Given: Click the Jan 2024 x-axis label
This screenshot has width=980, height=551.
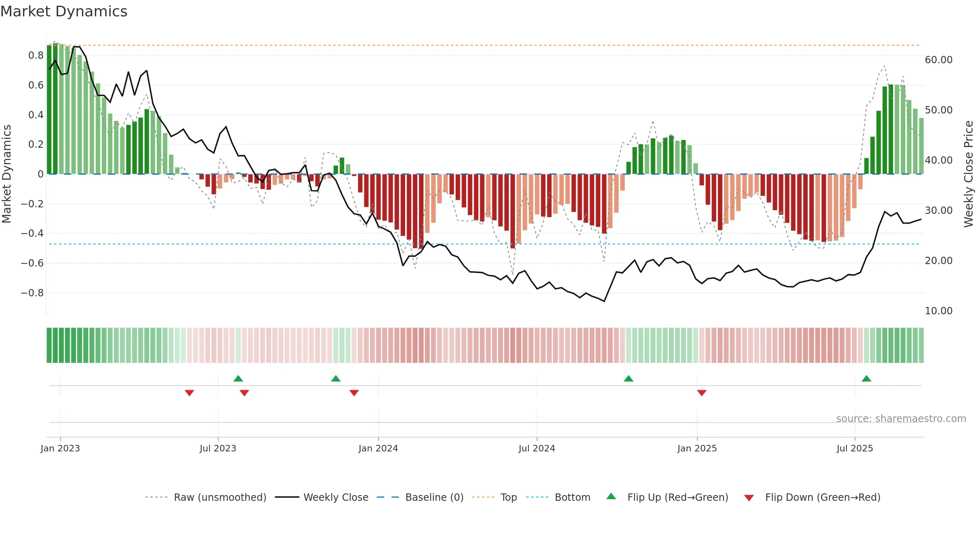Looking at the screenshot, I should (378, 448).
